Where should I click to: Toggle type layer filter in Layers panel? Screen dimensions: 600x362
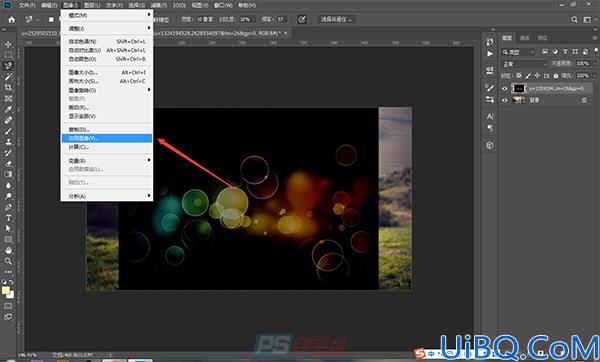coord(565,52)
